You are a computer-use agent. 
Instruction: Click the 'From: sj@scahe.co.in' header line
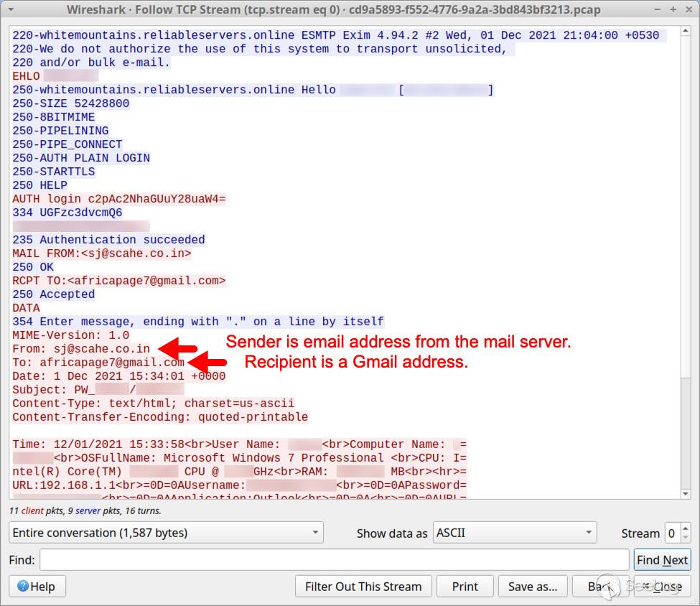(x=81, y=349)
